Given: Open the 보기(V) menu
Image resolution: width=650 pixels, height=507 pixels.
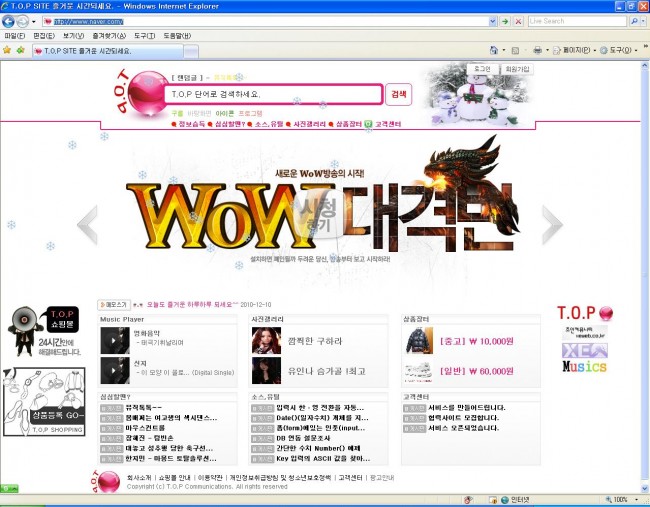Looking at the screenshot, I should pos(74,36).
